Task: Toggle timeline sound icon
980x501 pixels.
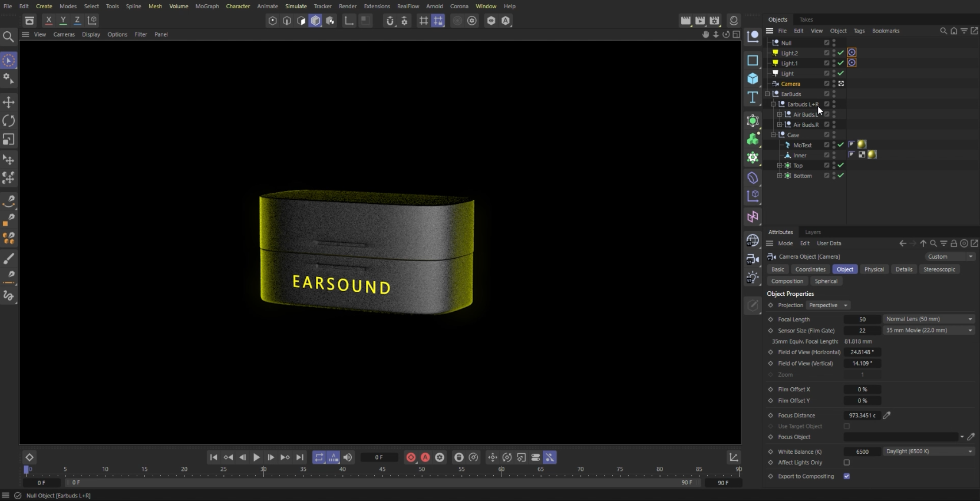Action: point(348,457)
